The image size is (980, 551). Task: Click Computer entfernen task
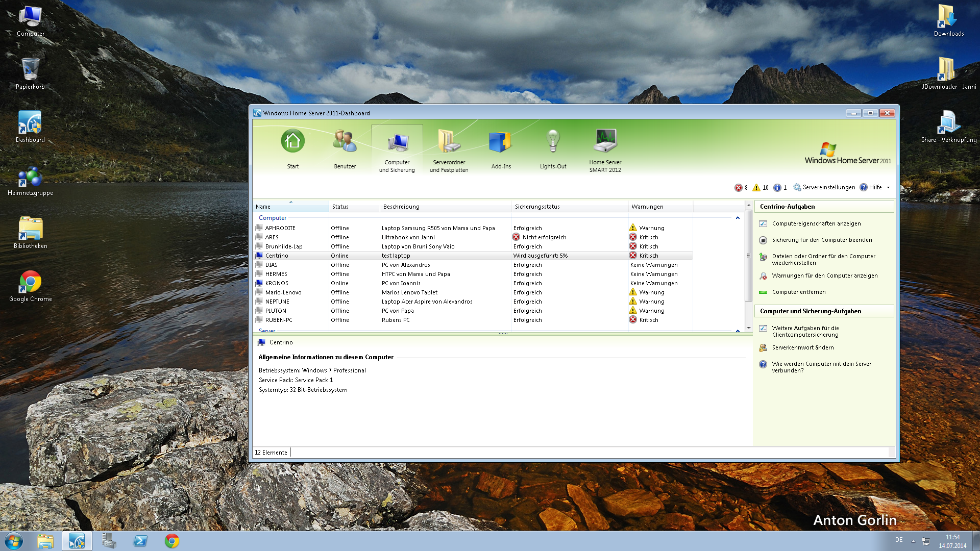coord(798,292)
